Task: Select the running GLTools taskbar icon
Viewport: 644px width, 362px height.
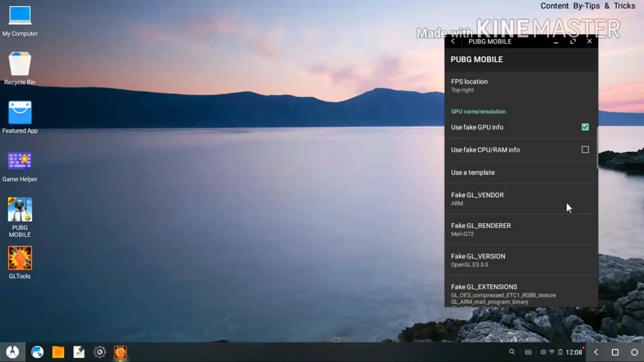Action: pos(120,352)
